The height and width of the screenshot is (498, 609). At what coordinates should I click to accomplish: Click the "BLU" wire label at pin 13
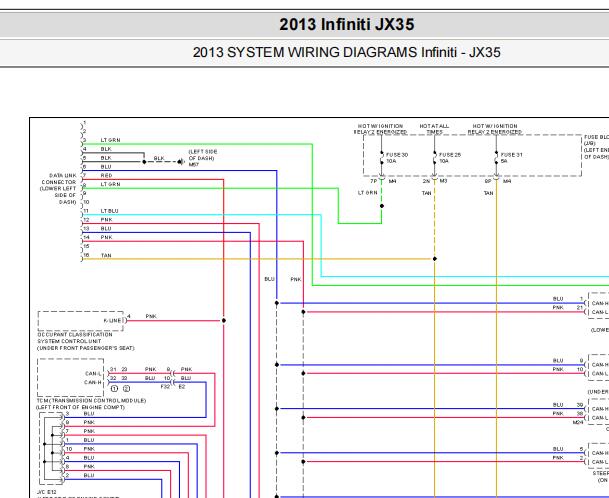click(106, 229)
